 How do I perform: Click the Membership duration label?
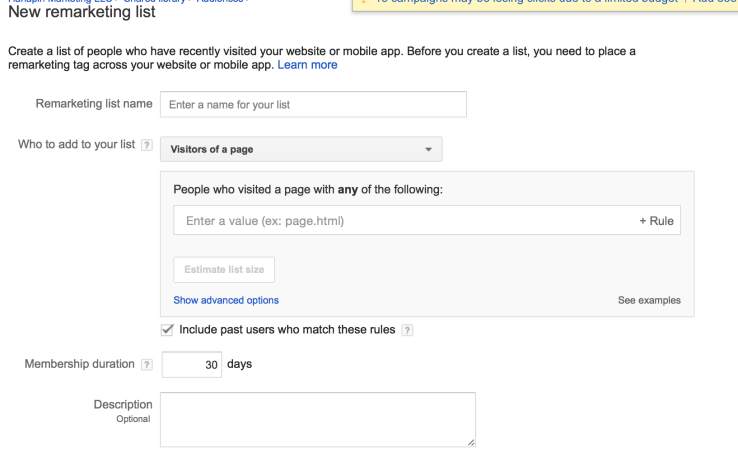click(x=80, y=364)
